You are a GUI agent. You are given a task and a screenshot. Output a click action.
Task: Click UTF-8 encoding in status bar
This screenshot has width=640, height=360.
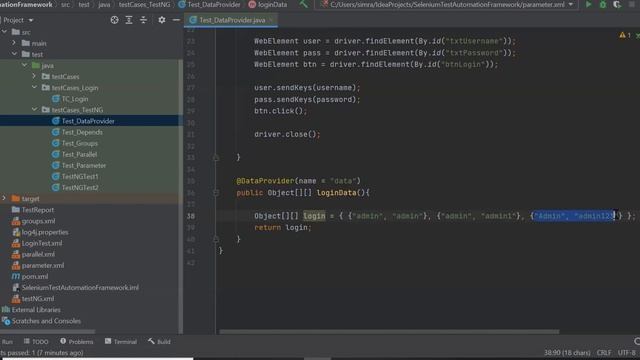(x=627, y=353)
